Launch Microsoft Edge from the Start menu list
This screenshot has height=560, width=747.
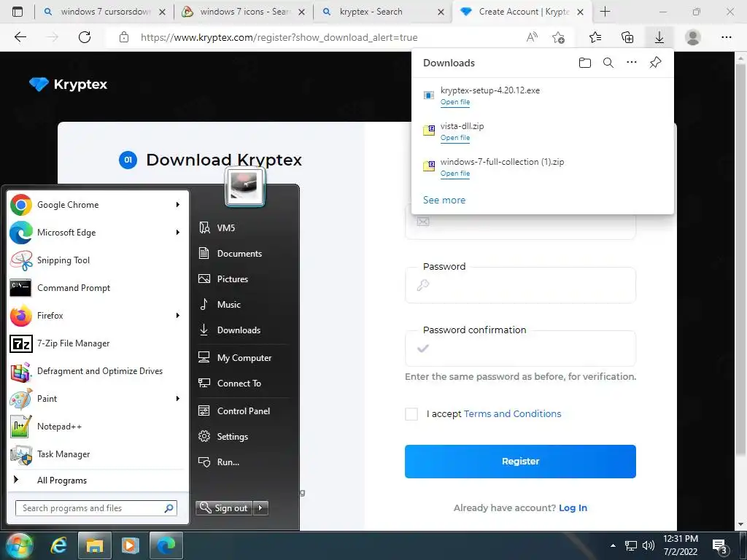tap(98, 233)
